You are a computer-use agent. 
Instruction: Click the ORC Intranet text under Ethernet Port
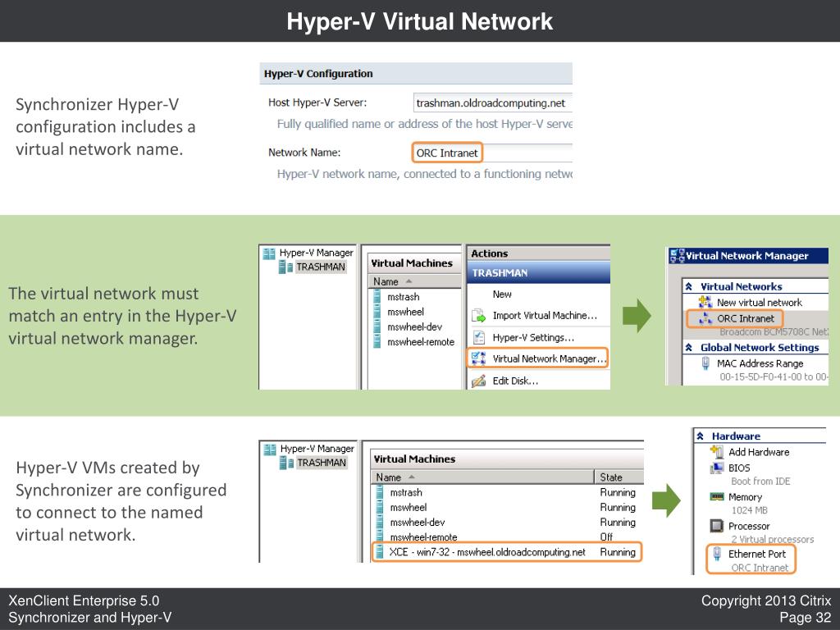point(760,568)
